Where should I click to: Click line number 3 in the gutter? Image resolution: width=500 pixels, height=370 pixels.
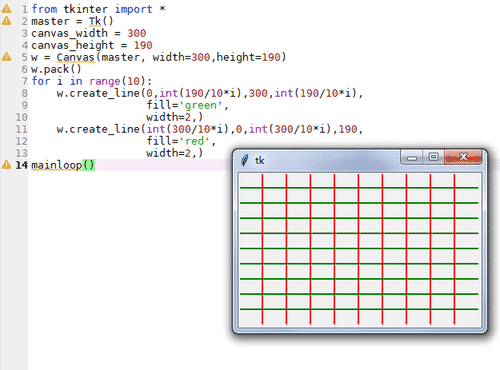point(24,33)
